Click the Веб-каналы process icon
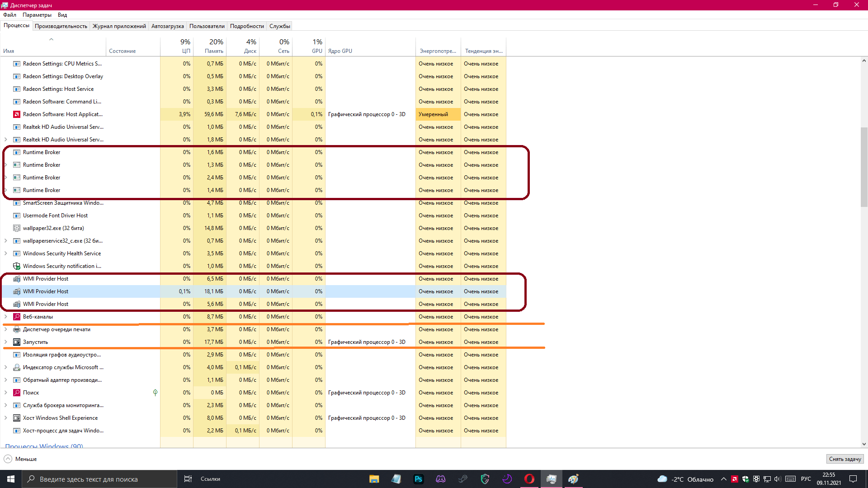868x488 pixels. (17, 317)
